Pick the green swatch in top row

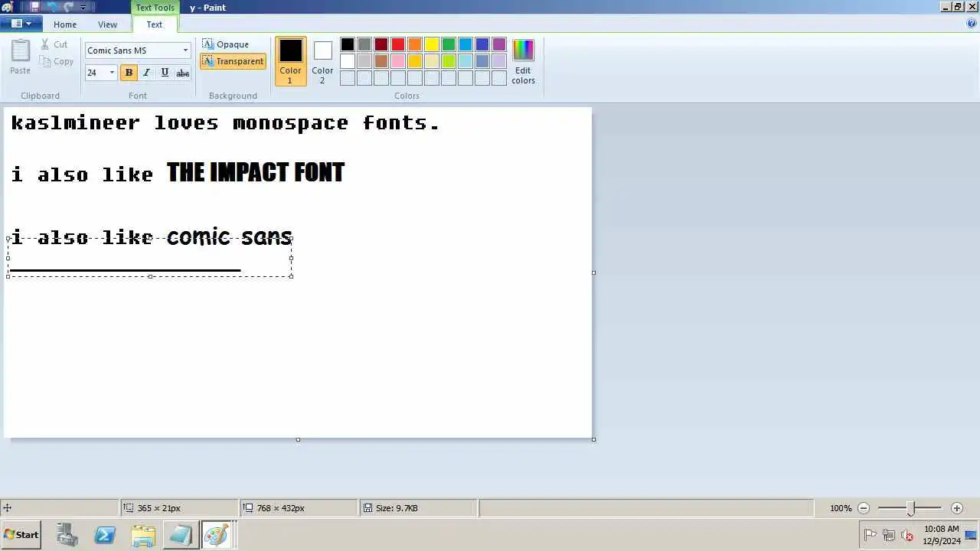tap(449, 44)
